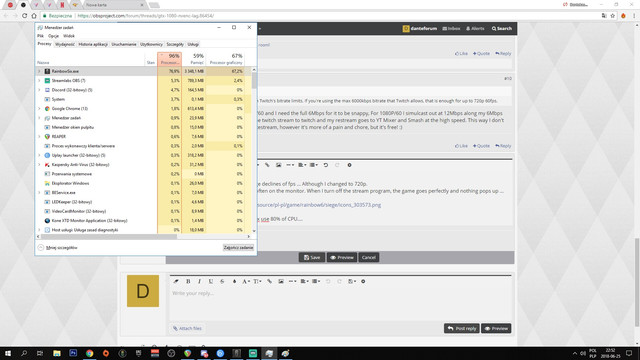The image size is (640, 360).
Task: Expand the RainbowSix.exe process group
Action: (40, 71)
